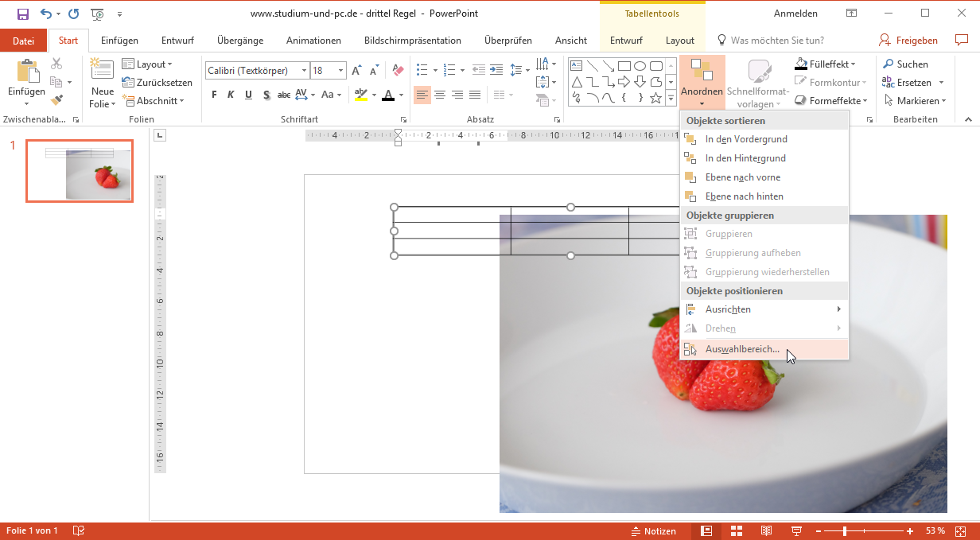
Task: Open the Notizen pane from status bar
Action: [653, 530]
